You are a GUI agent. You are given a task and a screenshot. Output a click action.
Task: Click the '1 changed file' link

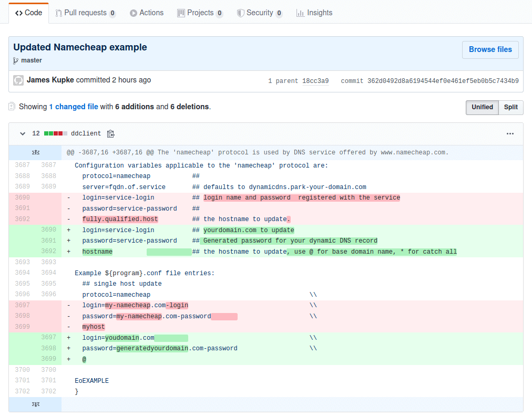click(74, 107)
